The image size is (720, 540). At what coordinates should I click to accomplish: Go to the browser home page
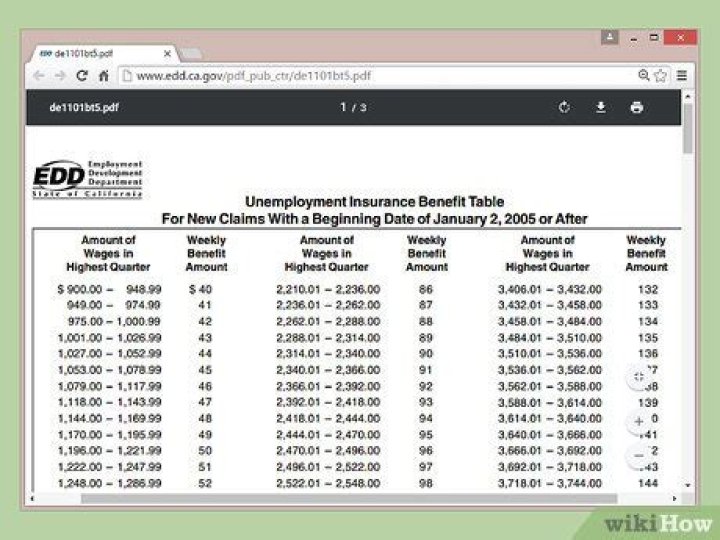pos(102,75)
